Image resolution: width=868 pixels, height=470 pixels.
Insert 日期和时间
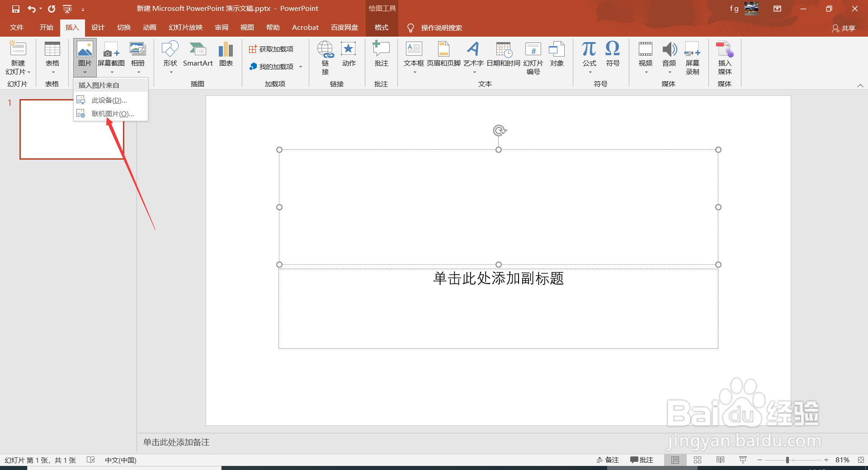coord(504,55)
